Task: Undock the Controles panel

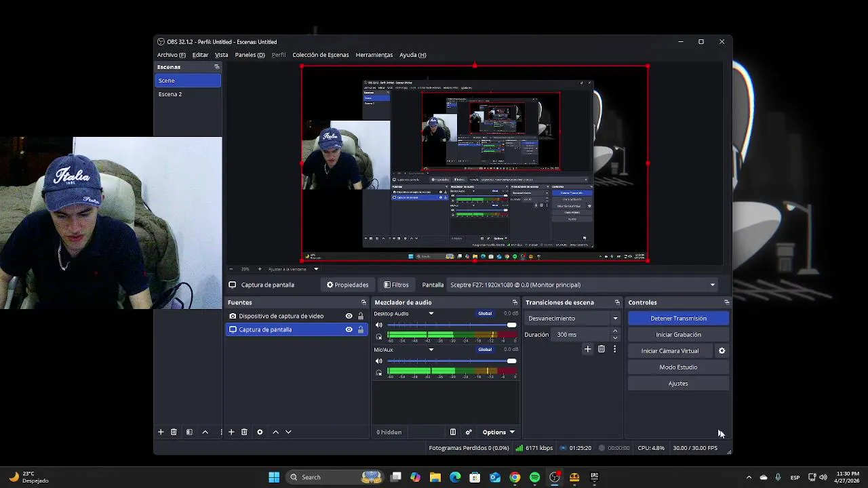Action: [x=727, y=302]
